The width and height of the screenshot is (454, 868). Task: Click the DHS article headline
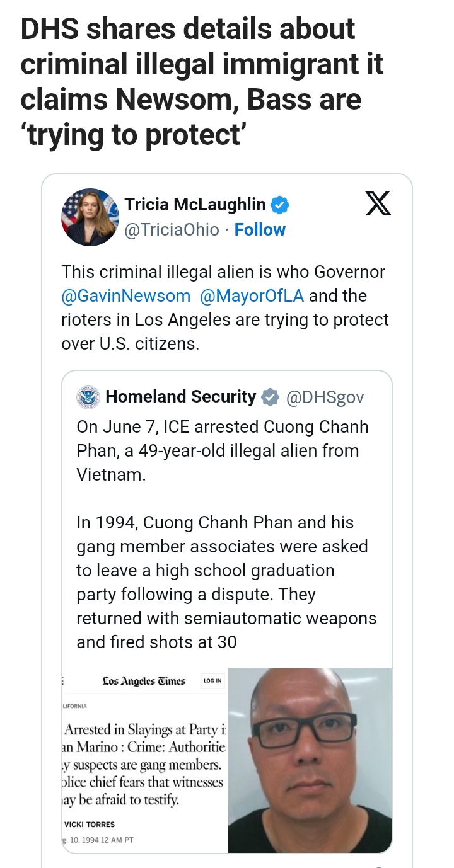click(202, 82)
